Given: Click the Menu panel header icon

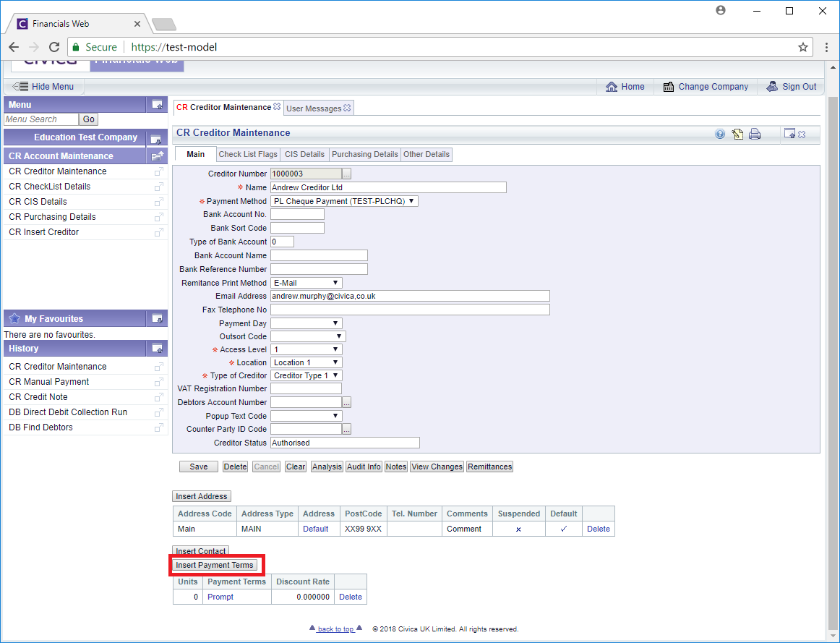Looking at the screenshot, I should pyautogui.click(x=157, y=104).
